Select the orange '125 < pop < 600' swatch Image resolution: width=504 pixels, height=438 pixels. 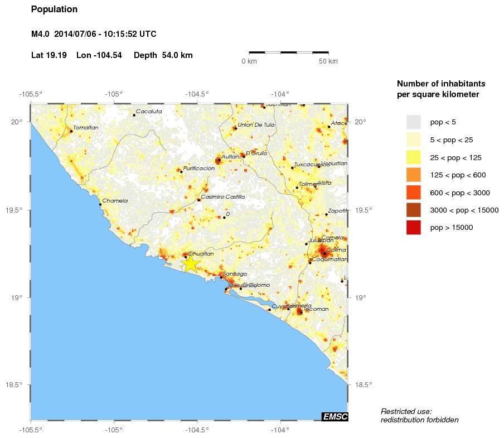pos(413,175)
